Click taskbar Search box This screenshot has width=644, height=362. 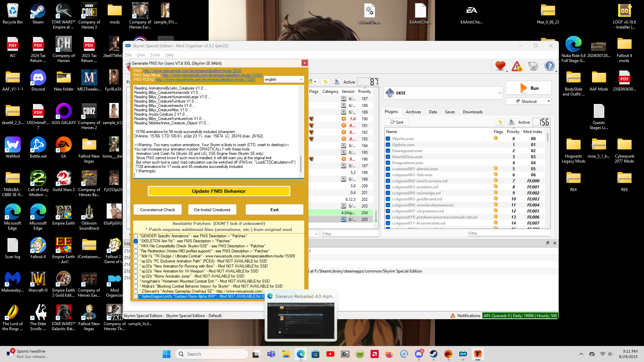[x=212, y=354]
